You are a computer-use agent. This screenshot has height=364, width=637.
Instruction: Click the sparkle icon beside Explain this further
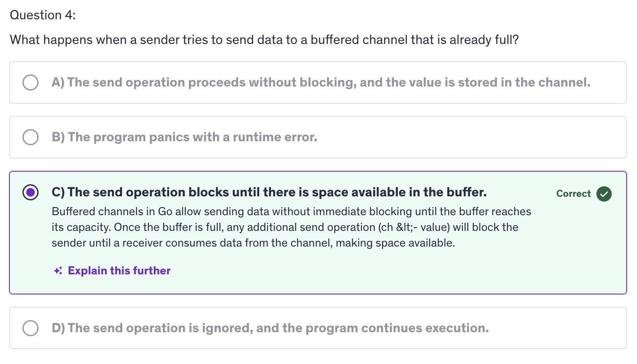coord(58,271)
